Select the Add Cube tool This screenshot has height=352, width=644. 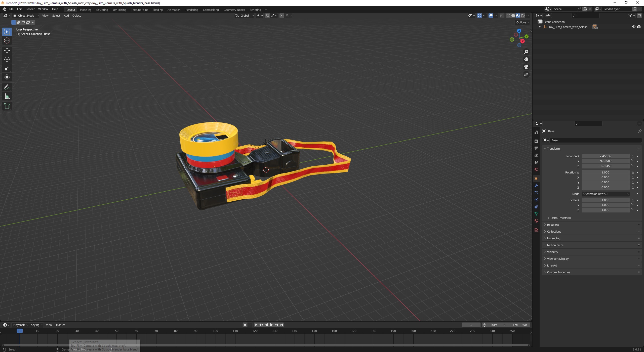(x=7, y=106)
